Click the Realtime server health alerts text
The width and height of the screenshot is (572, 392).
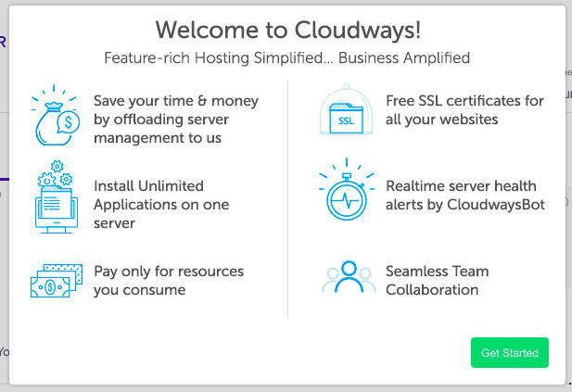[465, 196]
